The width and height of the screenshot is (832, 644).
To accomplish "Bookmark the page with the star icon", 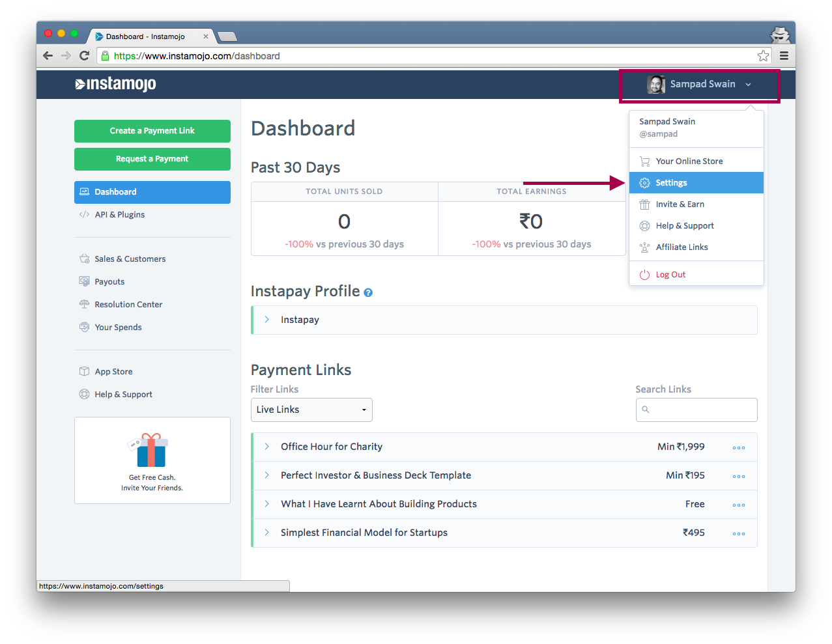I will click(x=763, y=56).
